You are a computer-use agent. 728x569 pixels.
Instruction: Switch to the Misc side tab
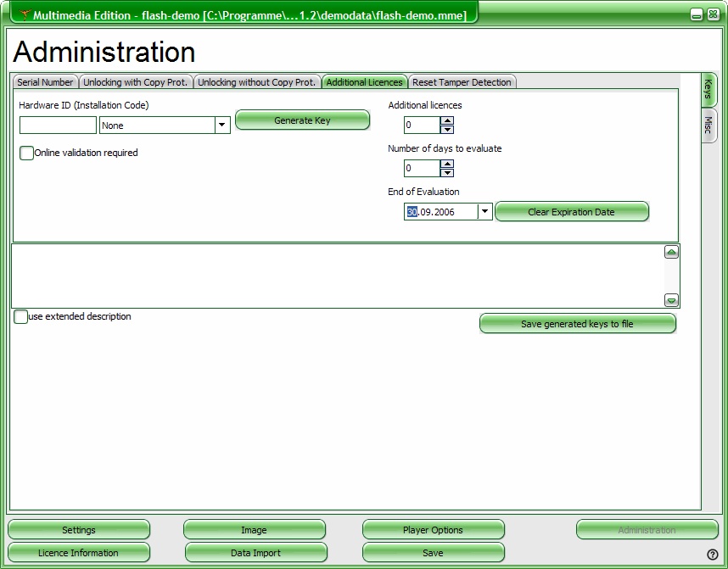tap(708, 126)
